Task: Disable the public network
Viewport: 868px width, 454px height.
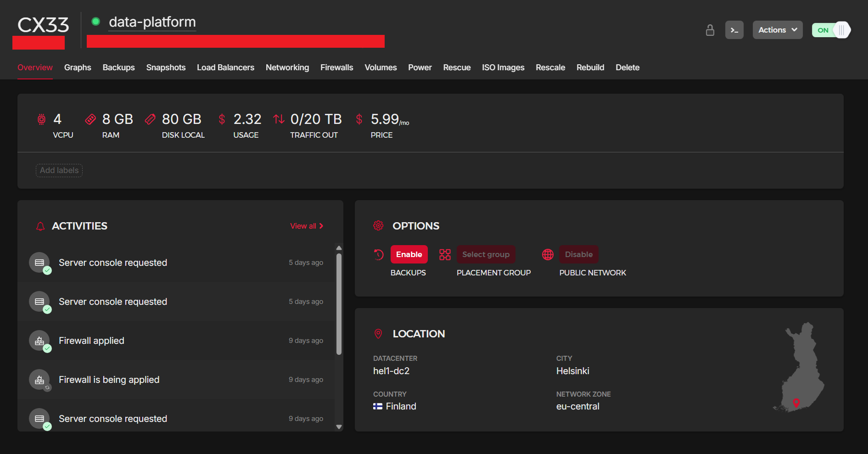Action: click(578, 255)
